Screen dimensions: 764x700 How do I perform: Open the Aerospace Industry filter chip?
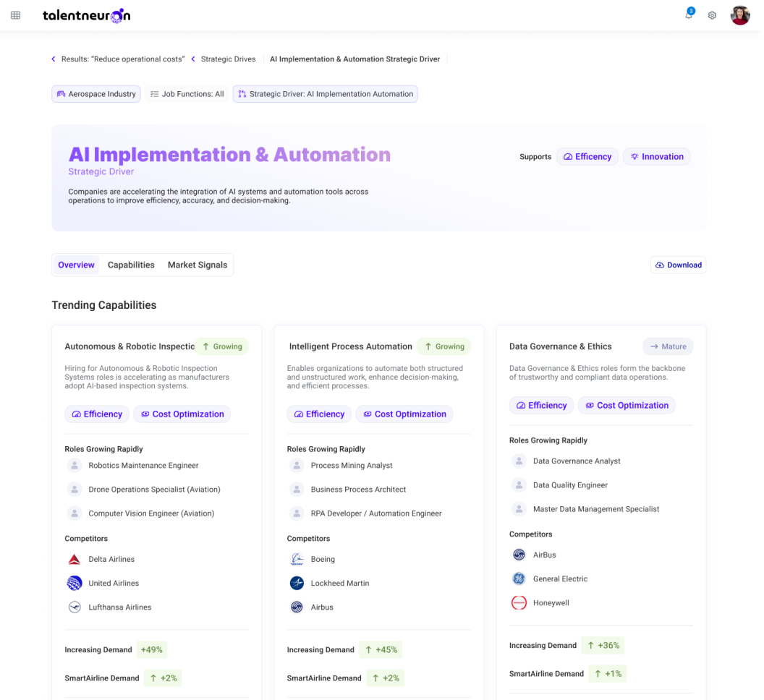point(95,94)
